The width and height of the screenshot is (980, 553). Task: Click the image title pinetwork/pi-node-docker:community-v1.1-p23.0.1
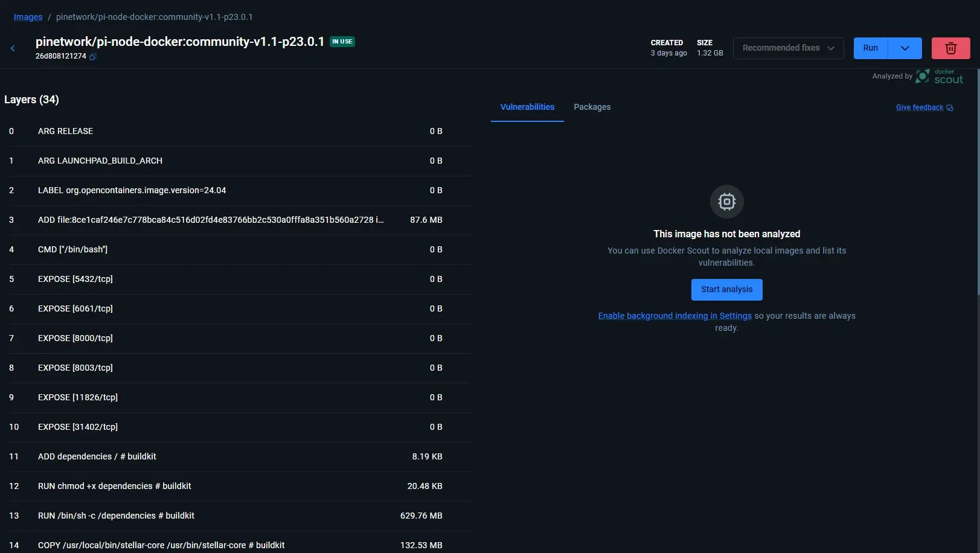point(180,42)
